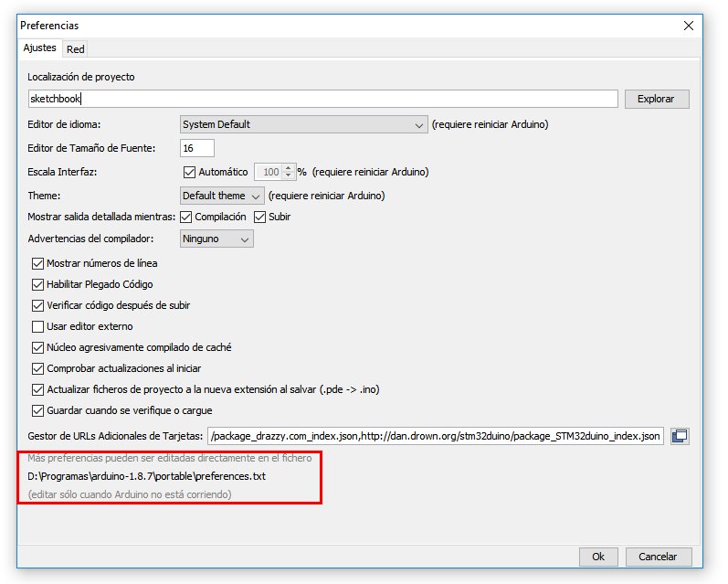Click the Gestor de URLs Adicionales label
Image resolution: width=728 pixels, height=584 pixels.
pyautogui.click(x=115, y=436)
